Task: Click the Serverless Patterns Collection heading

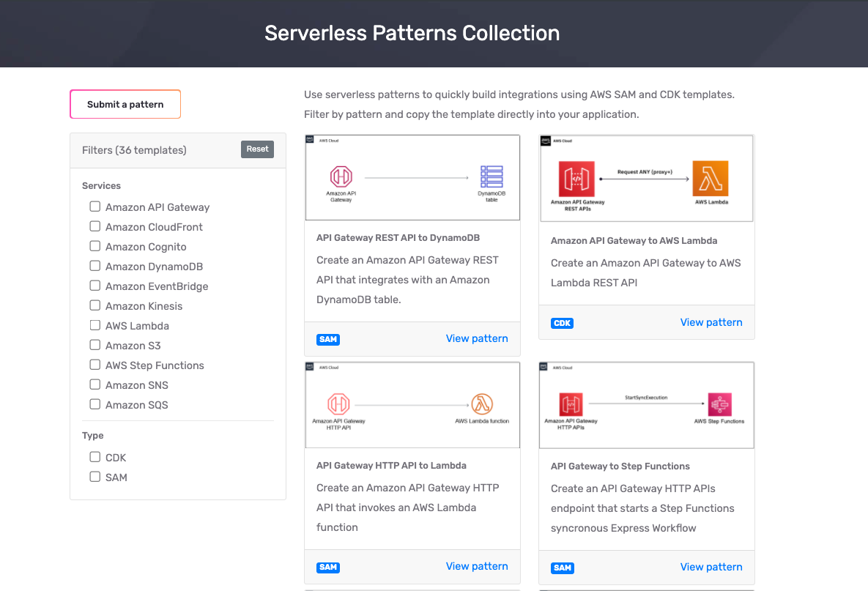Action: pos(412,33)
